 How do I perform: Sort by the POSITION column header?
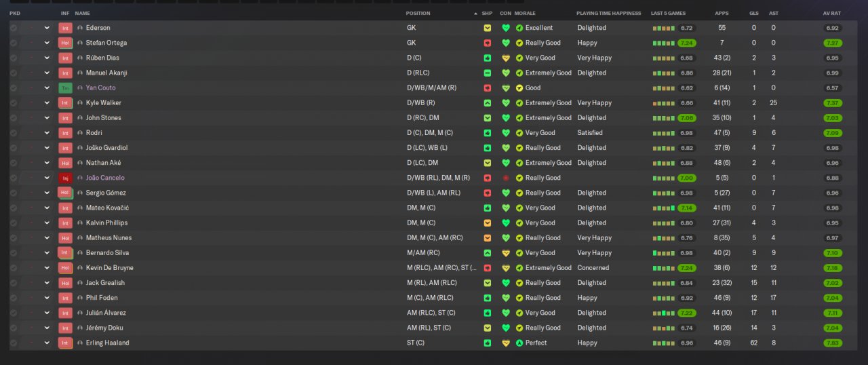418,14
